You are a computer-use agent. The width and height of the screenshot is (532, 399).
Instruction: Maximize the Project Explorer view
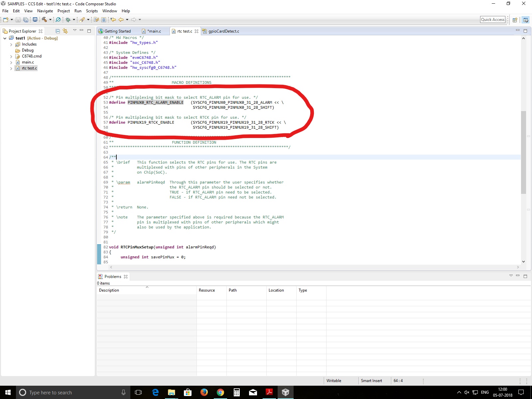[x=89, y=31]
